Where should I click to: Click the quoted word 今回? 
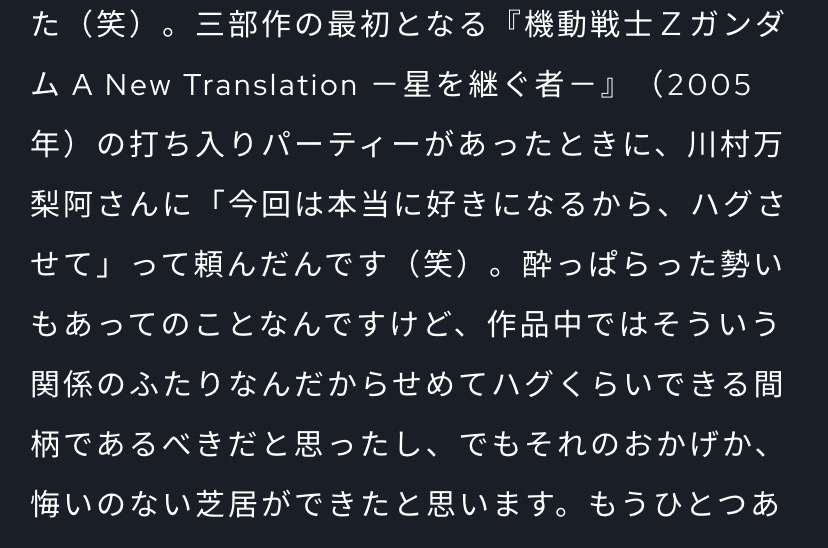coord(260,204)
